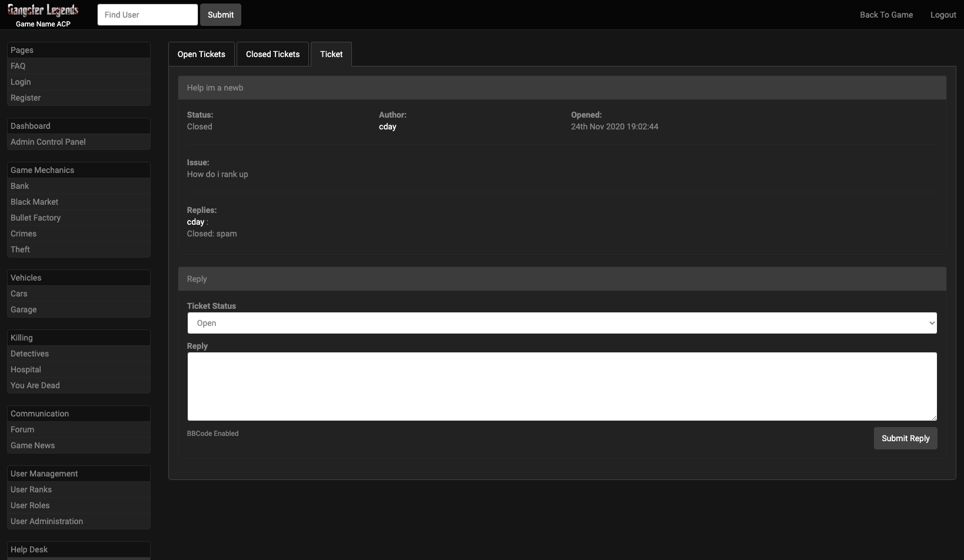Click inside the Reply text area
This screenshot has width=964, height=560.
(561, 386)
